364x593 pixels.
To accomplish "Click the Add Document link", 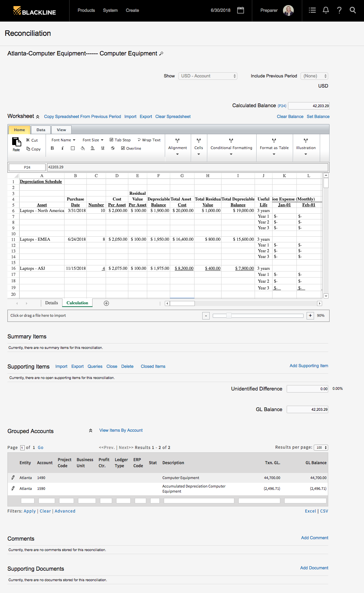I will 314,568.
